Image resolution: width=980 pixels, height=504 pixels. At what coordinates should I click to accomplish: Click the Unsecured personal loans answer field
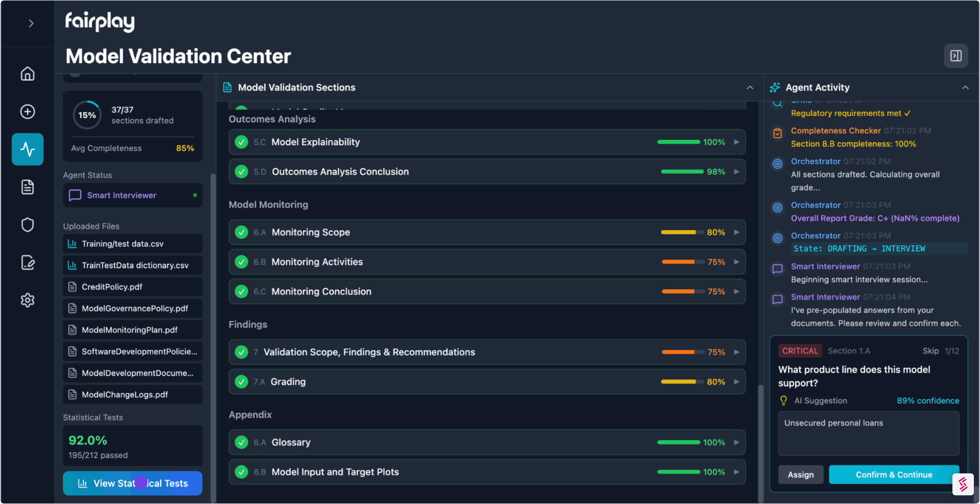click(x=868, y=434)
